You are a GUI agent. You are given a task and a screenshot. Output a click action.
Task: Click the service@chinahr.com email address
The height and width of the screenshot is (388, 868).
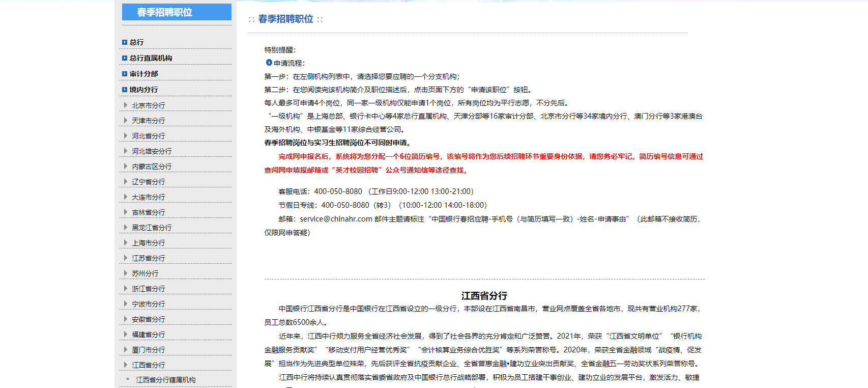point(336,219)
